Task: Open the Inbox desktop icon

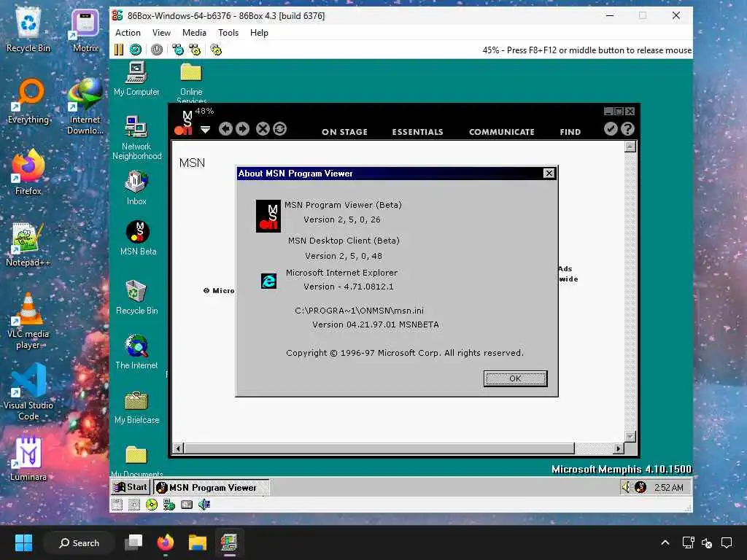Action: 136,187
